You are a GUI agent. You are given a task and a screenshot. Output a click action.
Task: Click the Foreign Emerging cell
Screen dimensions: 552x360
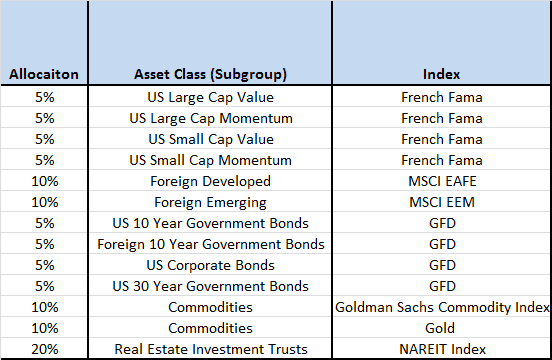[x=210, y=202]
